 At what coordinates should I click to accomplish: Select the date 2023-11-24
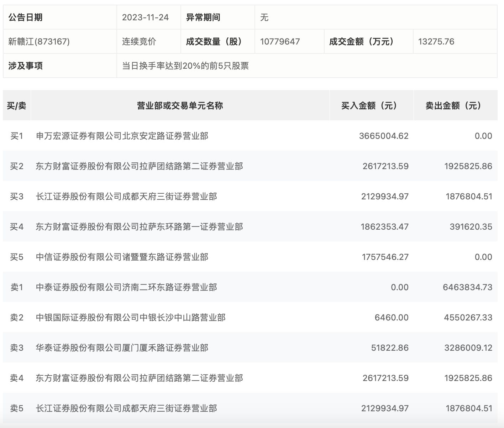point(145,17)
